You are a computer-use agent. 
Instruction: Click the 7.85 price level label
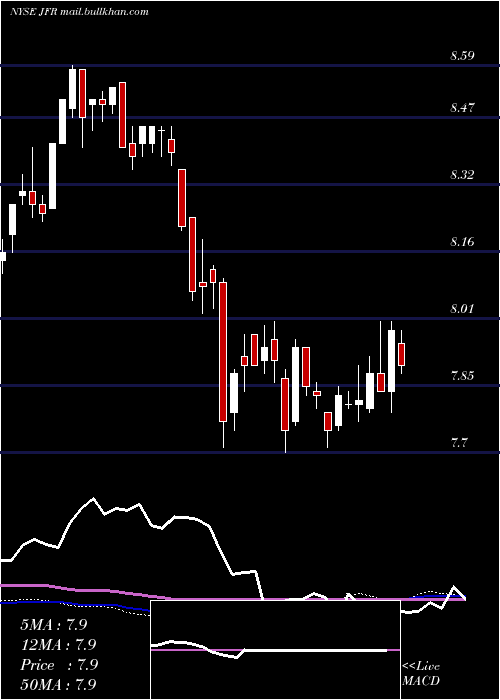(462, 375)
